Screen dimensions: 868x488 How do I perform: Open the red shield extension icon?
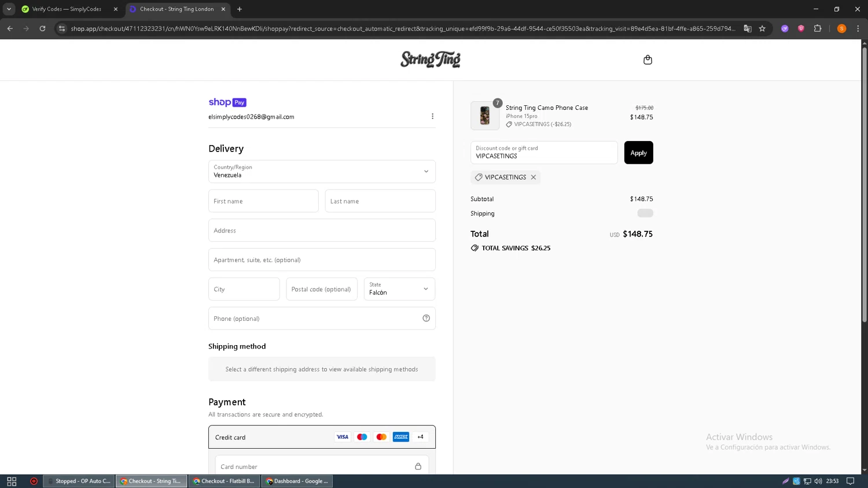801,28
